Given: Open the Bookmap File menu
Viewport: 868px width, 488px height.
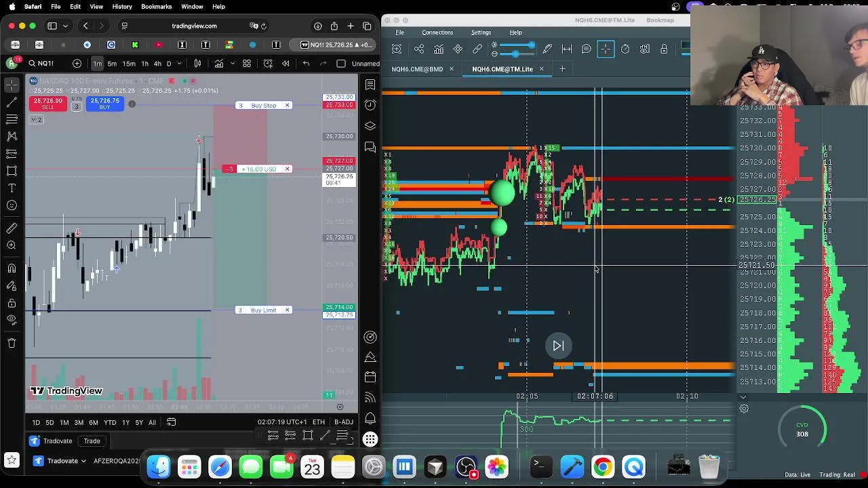Looking at the screenshot, I should coord(399,33).
